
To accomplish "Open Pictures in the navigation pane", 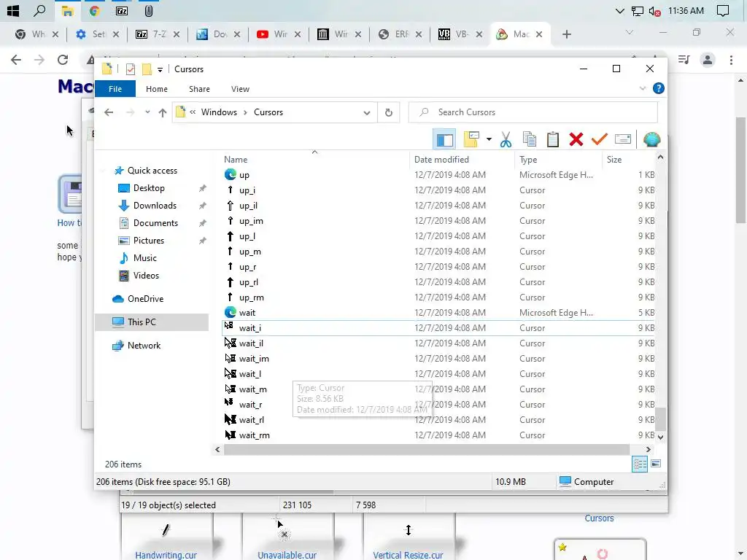I will [148, 241].
